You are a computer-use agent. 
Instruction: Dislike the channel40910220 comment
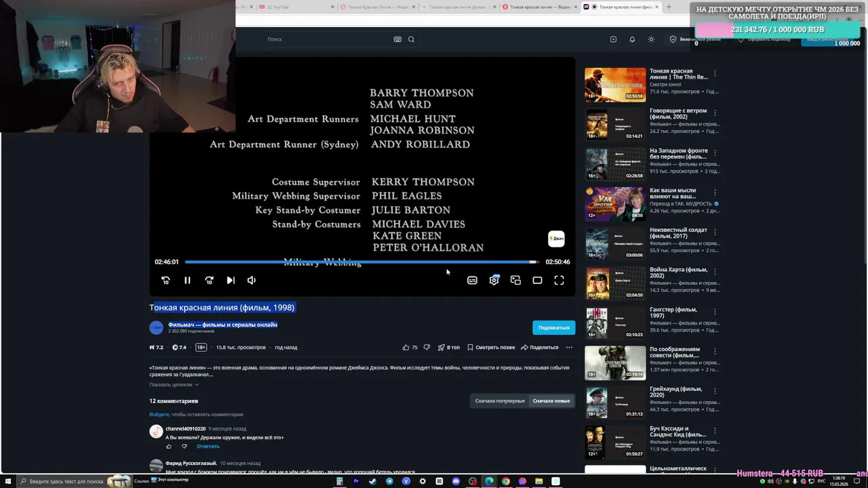(x=184, y=446)
